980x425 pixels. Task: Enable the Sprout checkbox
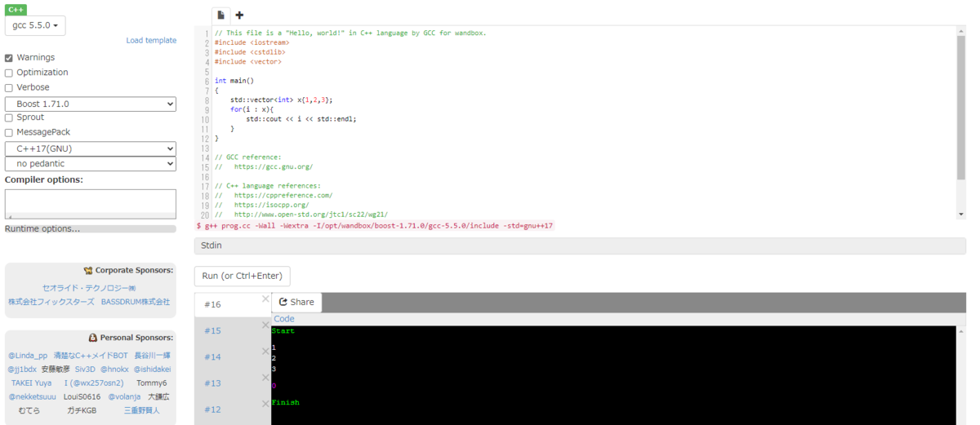point(9,117)
